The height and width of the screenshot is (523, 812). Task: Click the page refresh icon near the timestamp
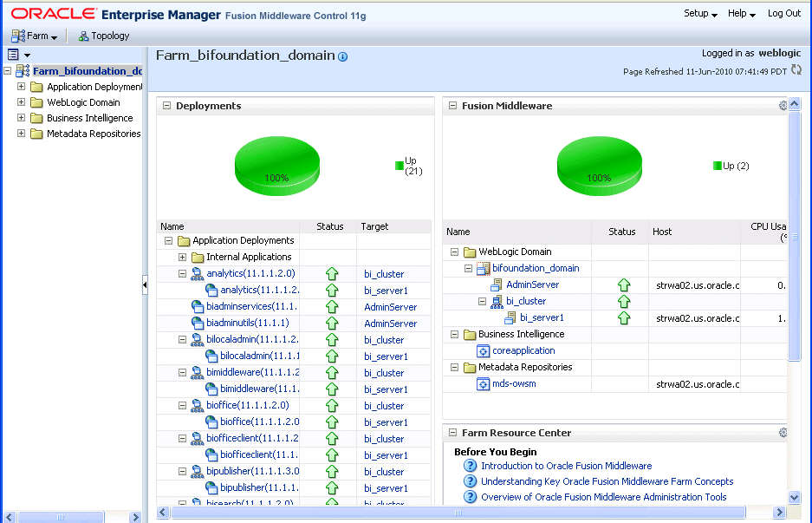[x=796, y=71]
